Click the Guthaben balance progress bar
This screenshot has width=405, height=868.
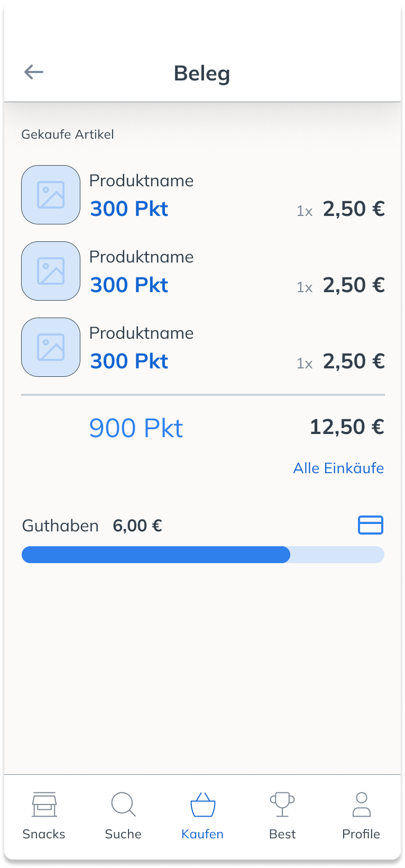(202, 555)
